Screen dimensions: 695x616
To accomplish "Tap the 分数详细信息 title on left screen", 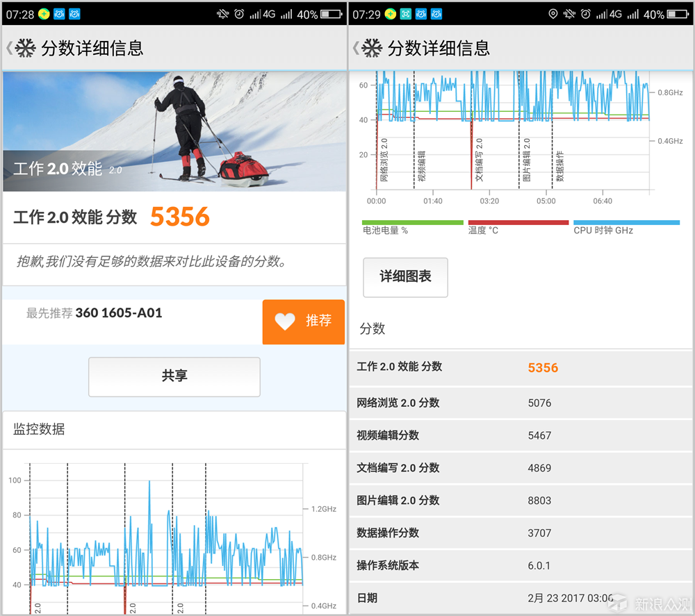I will coord(92,49).
